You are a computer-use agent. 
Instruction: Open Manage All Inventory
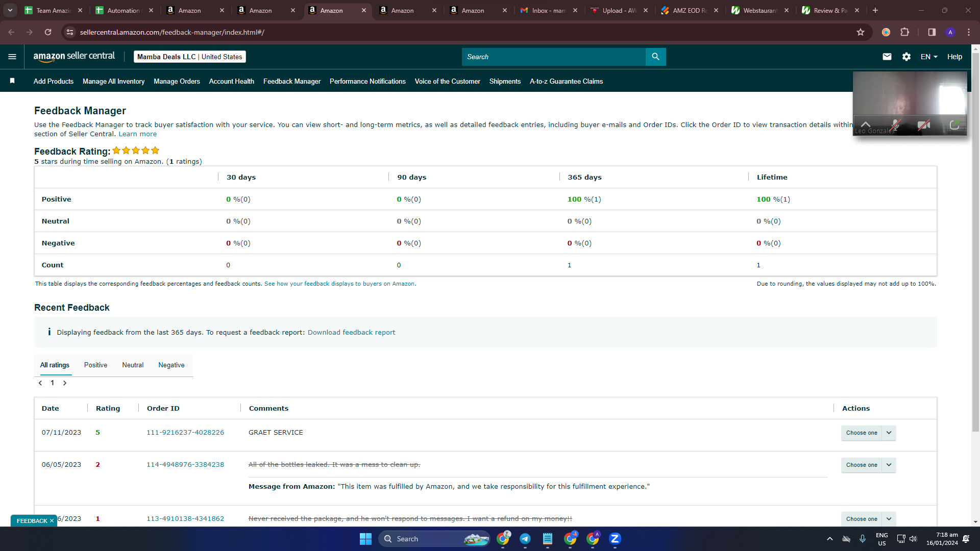pyautogui.click(x=113, y=81)
